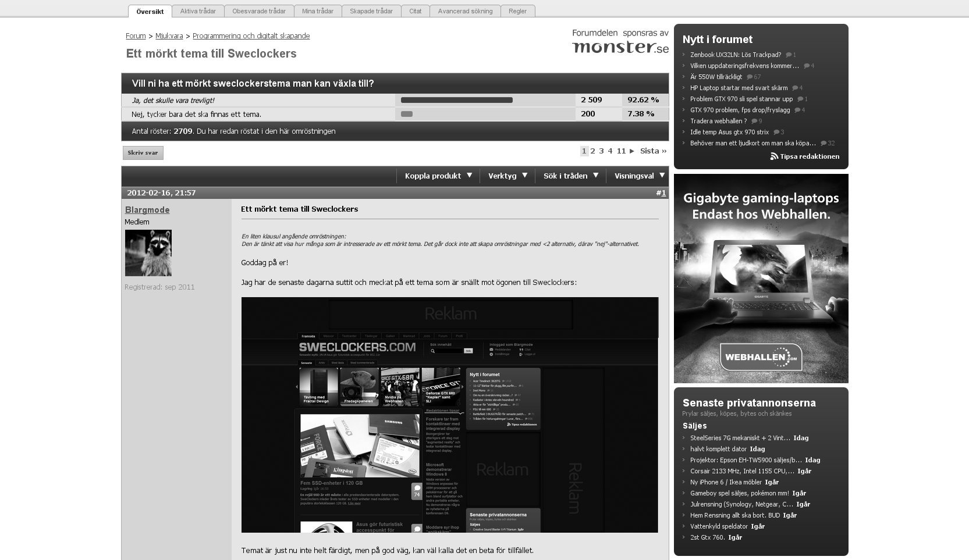Open thread Zenbook UX32LN: Lös Trackpad?

tap(736, 55)
